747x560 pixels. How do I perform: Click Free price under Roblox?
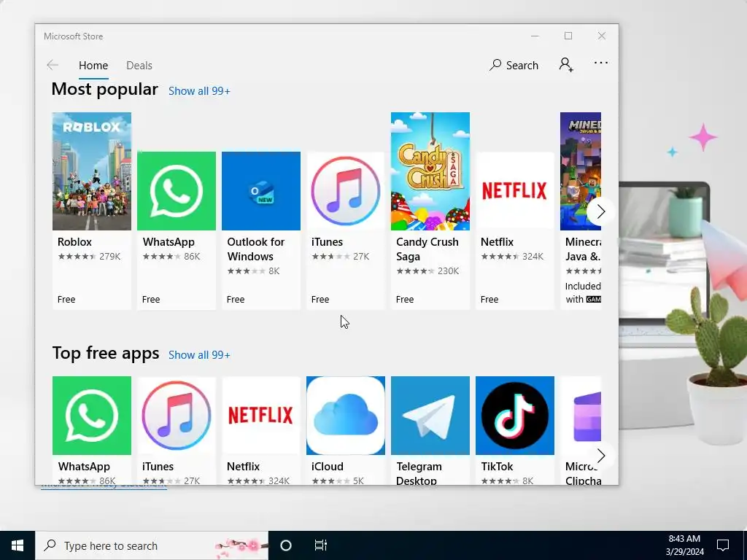pyautogui.click(x=66, y=300)
